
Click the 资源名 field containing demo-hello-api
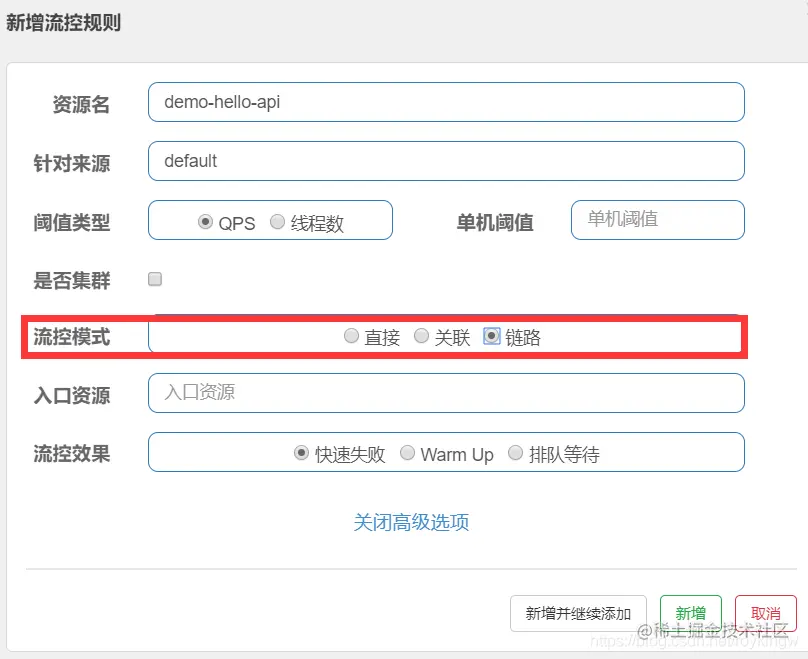[x=446, y=101]
